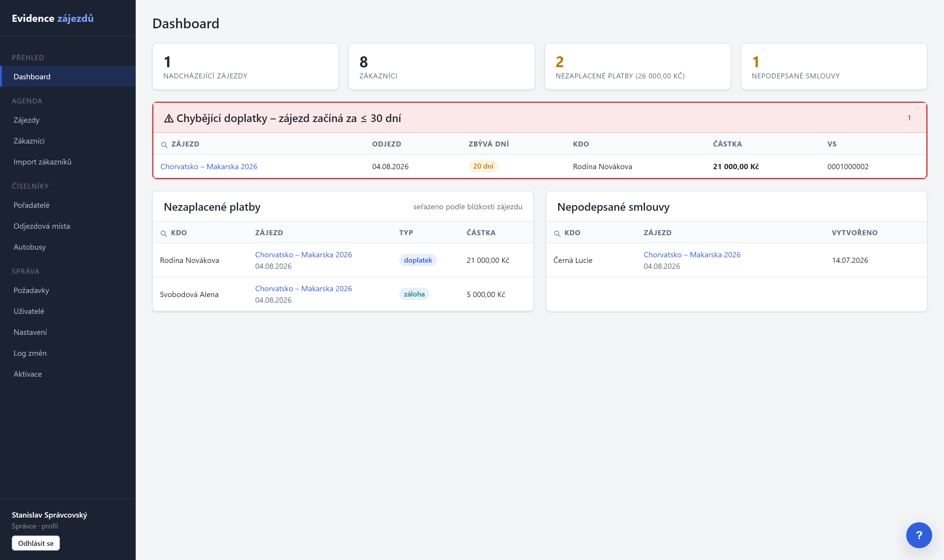Open the blue help question mark button
This screenshot has height=560, width=944.
click(x=919, y=535)
